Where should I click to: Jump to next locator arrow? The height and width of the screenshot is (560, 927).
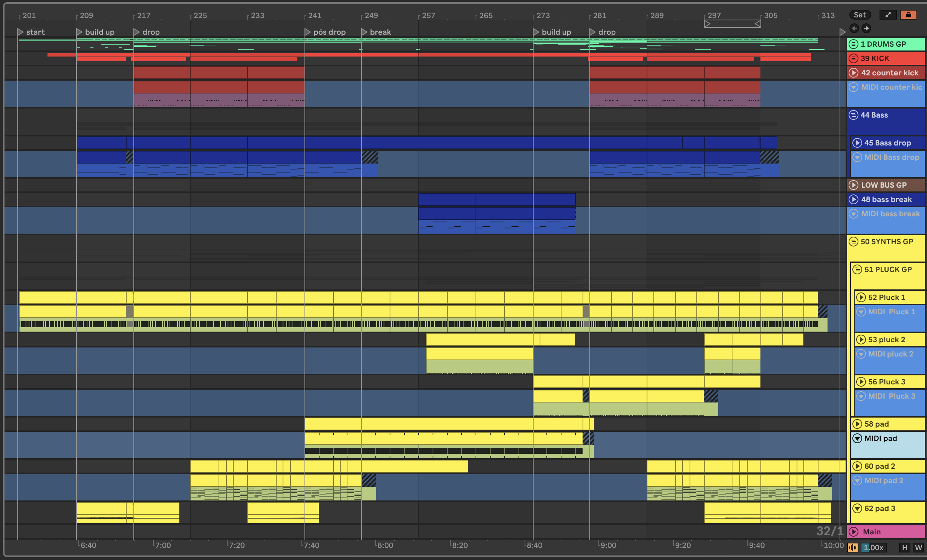pyautogui.click(x=866, y=28)
